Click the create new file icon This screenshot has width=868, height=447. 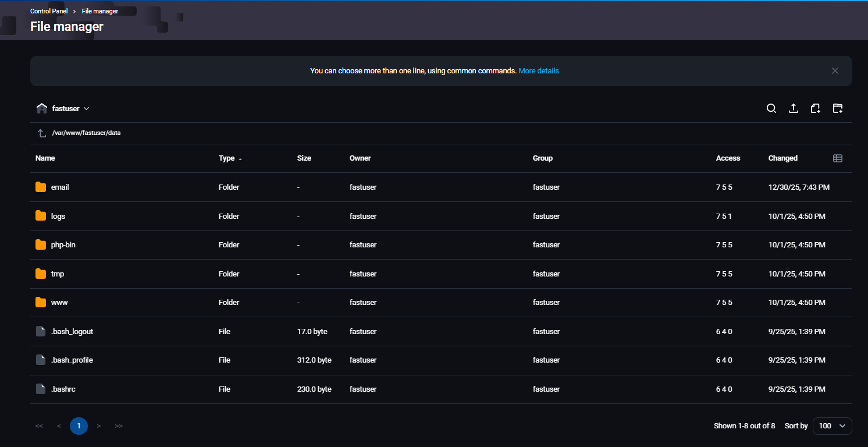coord(815,108)
